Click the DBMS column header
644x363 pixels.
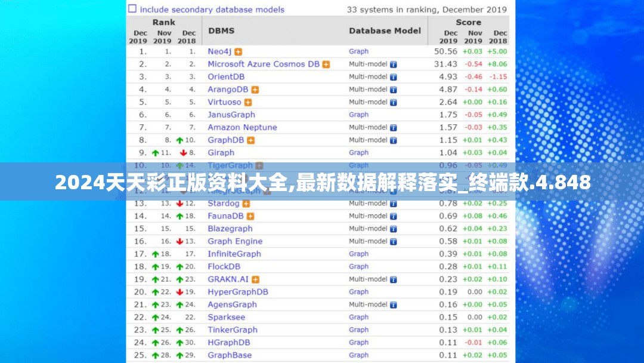tap(221, 31)
